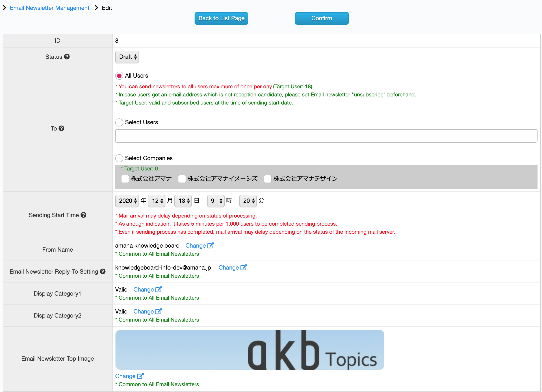Open Sending Start Time help icon
The width and height of the screenshot is (542, 392).
click(83, 215)
